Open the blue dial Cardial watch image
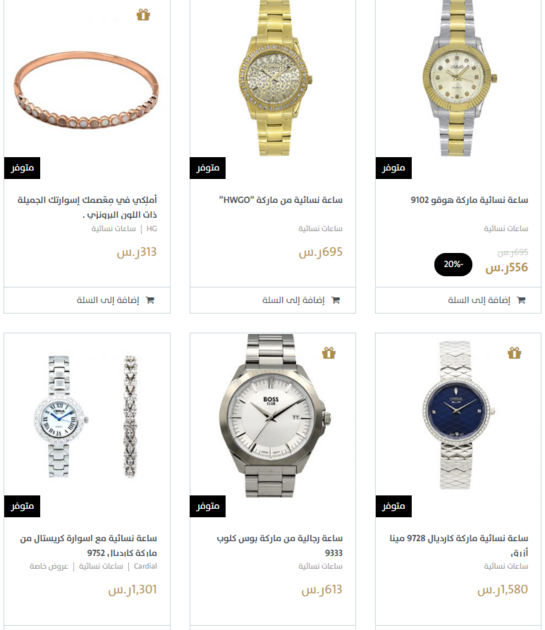This screenshot has width=545, height=630. coord(459,415)
